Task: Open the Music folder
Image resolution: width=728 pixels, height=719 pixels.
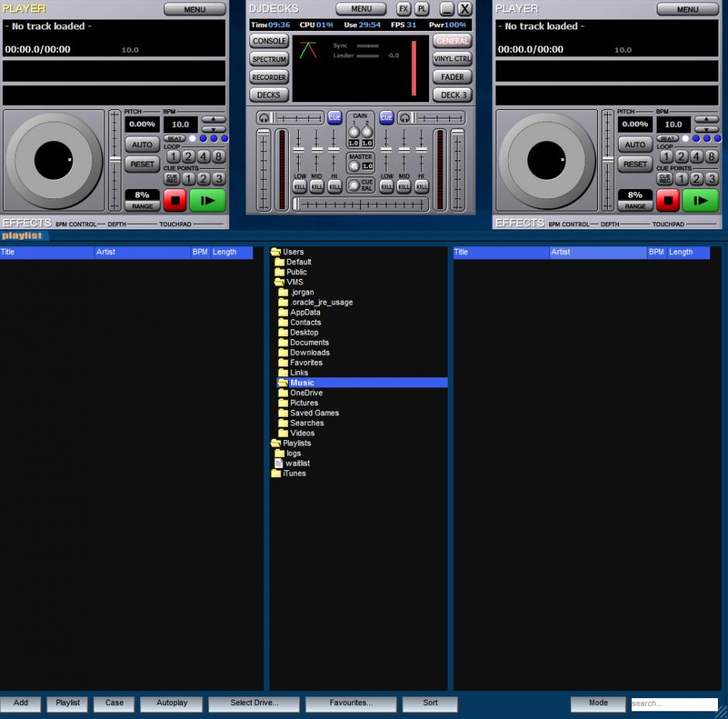Action: click(362, 383)
